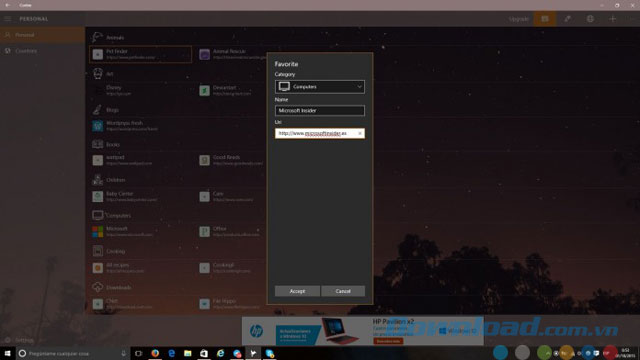The width and height of the screenshot is (640, 360).
Task: Open the Microsoft favorite logo icon
Action: (x=98, y=231)
